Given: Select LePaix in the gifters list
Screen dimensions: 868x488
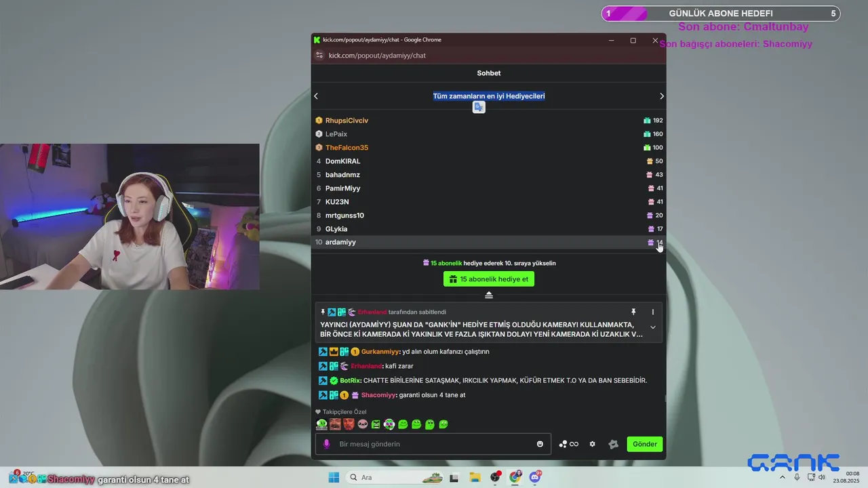Looking at the screenshot, I should [x=336, y=134].
